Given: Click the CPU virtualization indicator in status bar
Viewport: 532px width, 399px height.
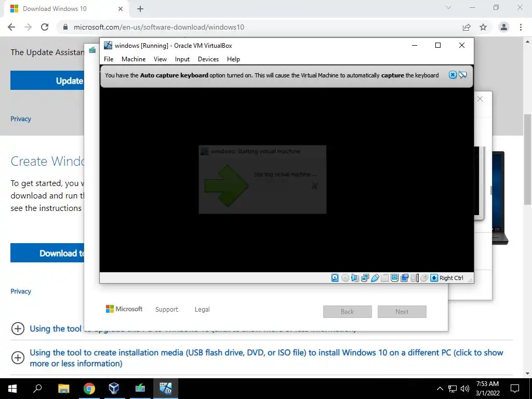Looking at the screenshot, I should 414,278.
